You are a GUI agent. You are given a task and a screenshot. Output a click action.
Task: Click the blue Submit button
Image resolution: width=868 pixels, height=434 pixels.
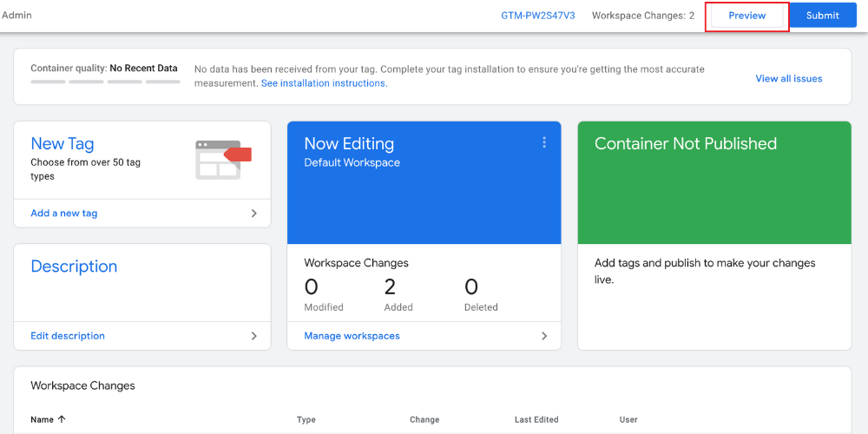(823, 16)
